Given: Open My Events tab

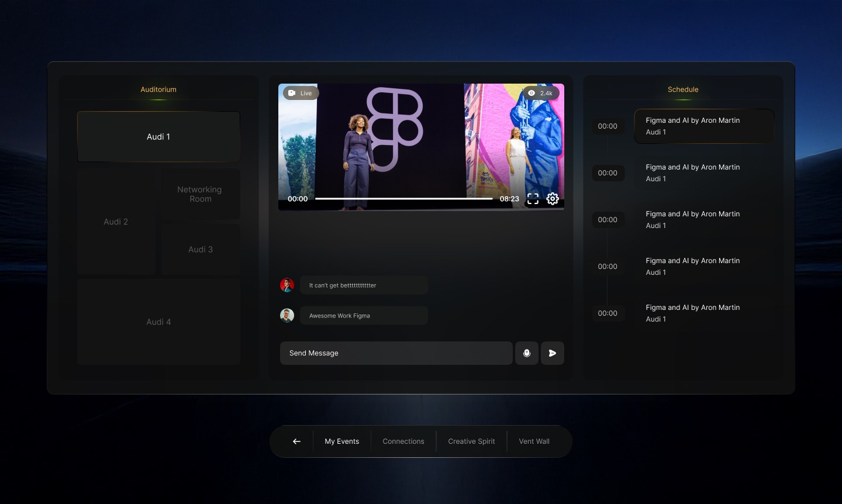Looking at the screenshot, I should tap(342, 441).
